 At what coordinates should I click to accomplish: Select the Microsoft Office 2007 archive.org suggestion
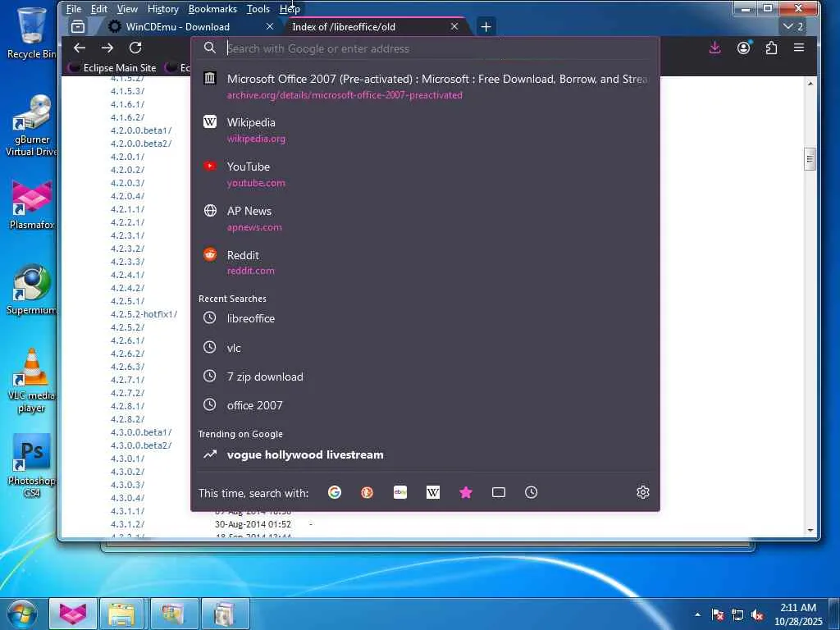pos(426,86)
